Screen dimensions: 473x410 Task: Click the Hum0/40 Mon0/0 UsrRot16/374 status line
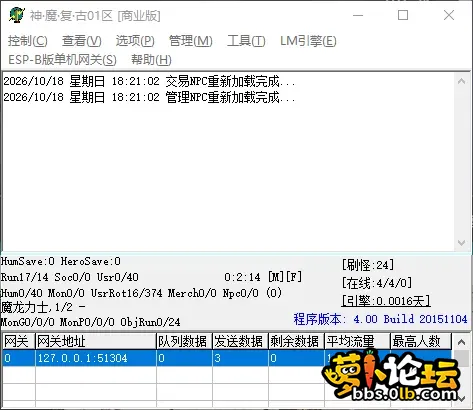[x=141, y=293]
